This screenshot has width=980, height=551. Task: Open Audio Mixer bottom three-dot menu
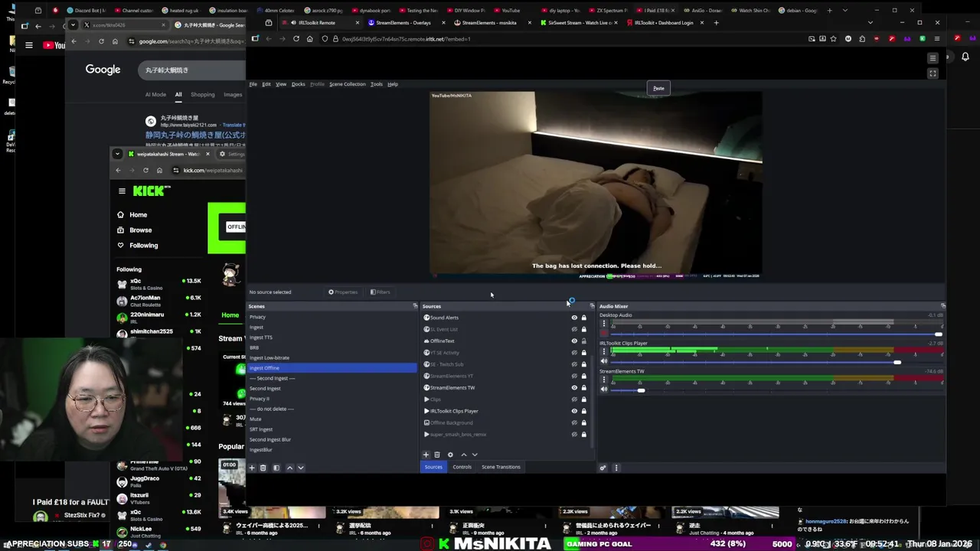616,468
